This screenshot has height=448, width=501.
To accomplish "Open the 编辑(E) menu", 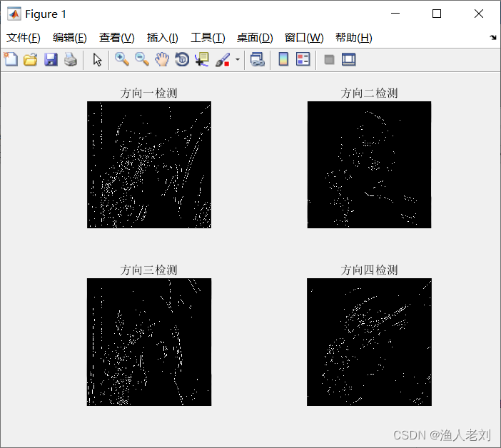I will (70, 38).
